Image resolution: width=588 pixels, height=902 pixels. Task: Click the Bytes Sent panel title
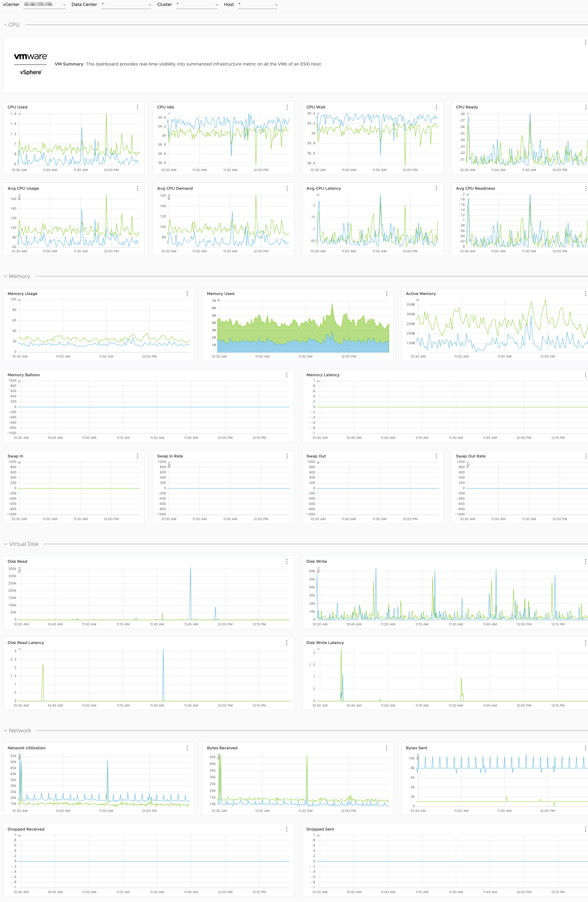click(x=416, y=748)
